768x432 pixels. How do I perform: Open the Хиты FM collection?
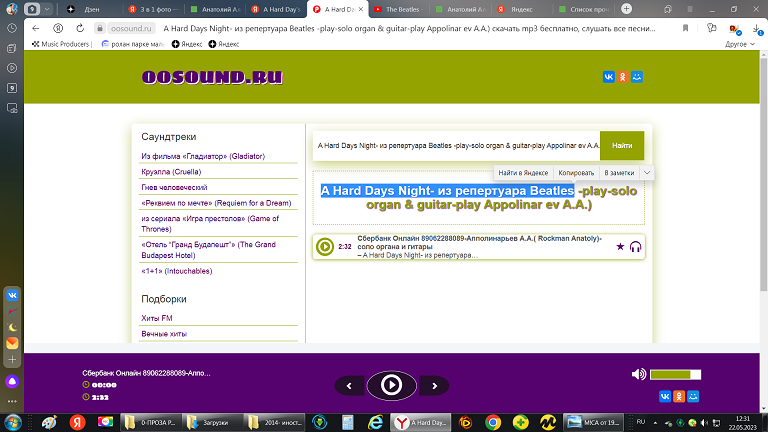[x=157, y=318]
